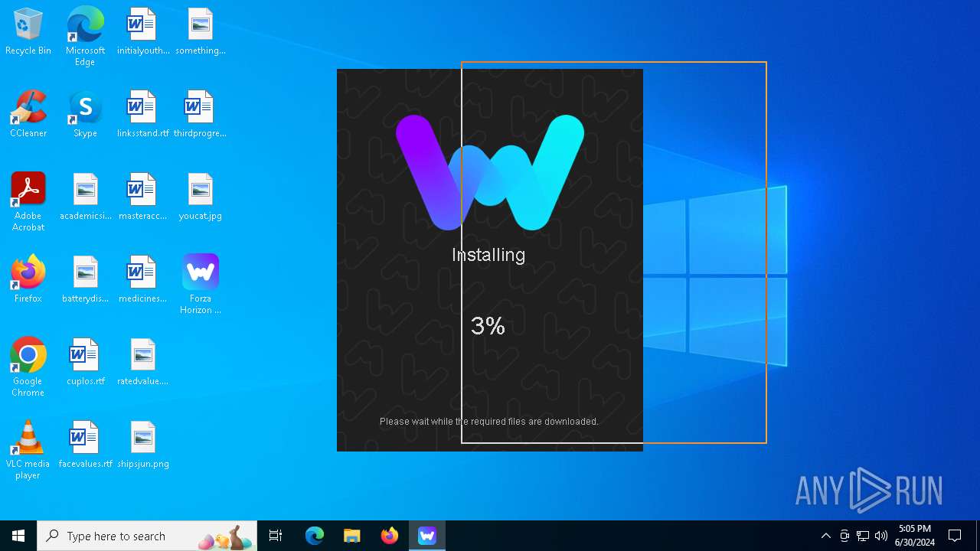Select the youcat.jpg file
Viewport: 980px width, 551px height.
coord(201,197)
